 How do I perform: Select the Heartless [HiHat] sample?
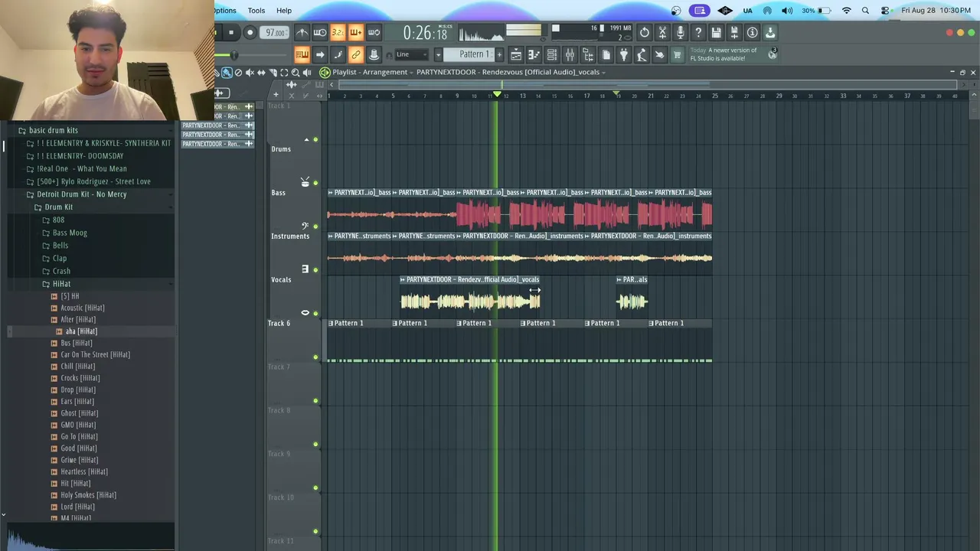point(83,471)
